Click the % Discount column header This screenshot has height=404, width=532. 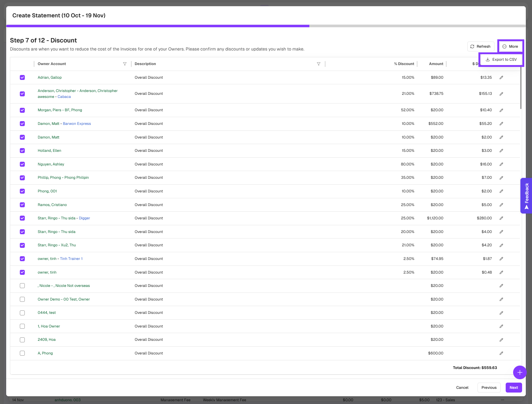point(404,64)
